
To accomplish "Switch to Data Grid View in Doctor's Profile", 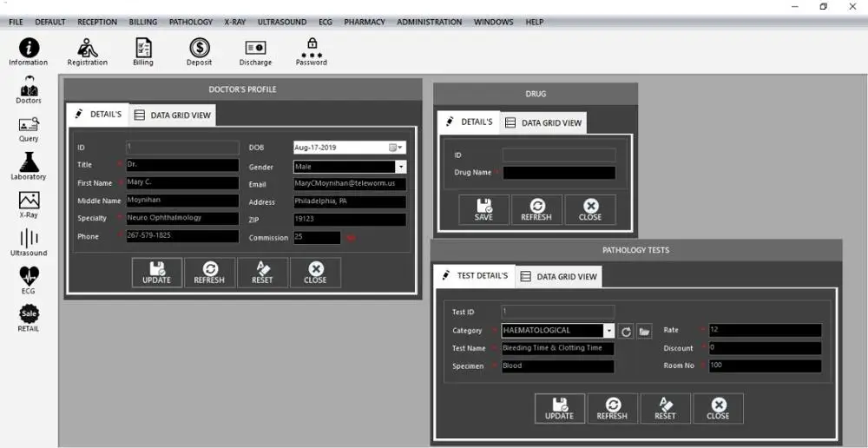I will (x=173, y=115).
